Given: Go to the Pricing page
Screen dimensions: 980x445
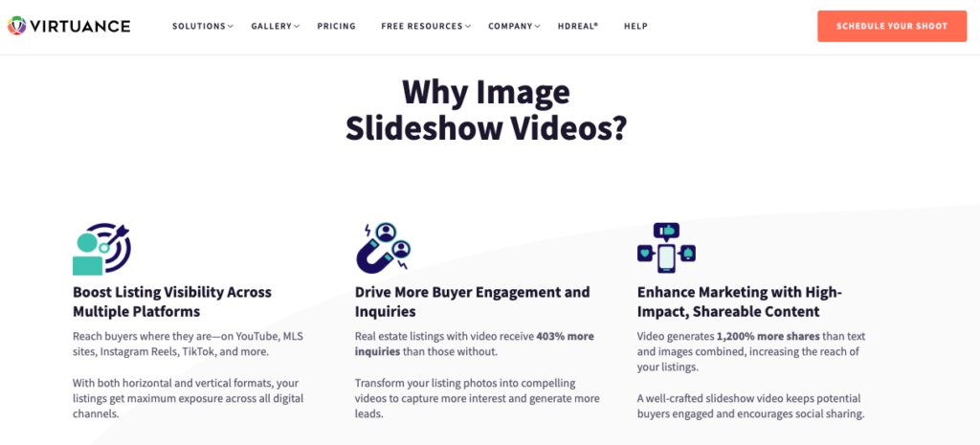Looking at the screenshot, I should click(336, 26).
